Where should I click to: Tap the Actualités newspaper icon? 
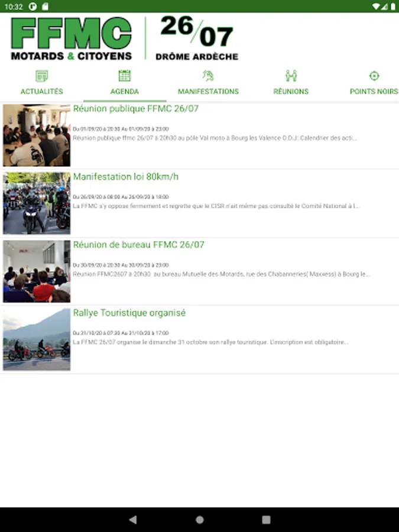[x=42, y=76]
